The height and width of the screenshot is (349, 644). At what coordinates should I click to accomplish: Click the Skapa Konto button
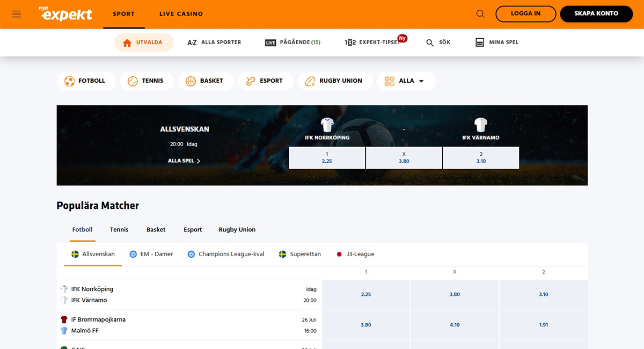tap(596, 14)
